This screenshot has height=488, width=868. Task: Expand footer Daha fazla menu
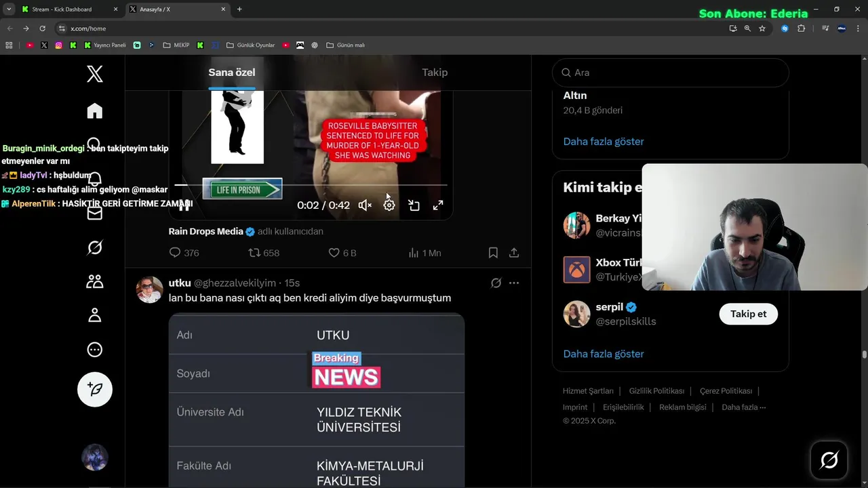point(744,407)
